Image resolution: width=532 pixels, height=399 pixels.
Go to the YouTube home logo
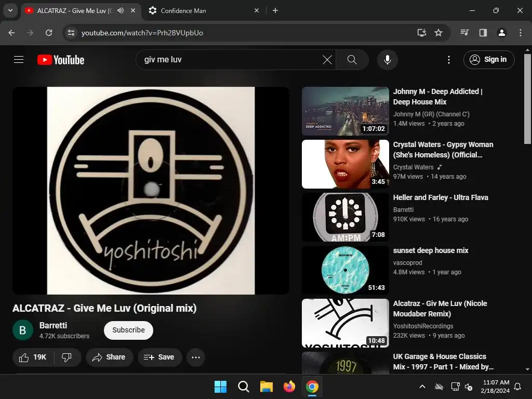pyautogui.click(x=61, y=60)
